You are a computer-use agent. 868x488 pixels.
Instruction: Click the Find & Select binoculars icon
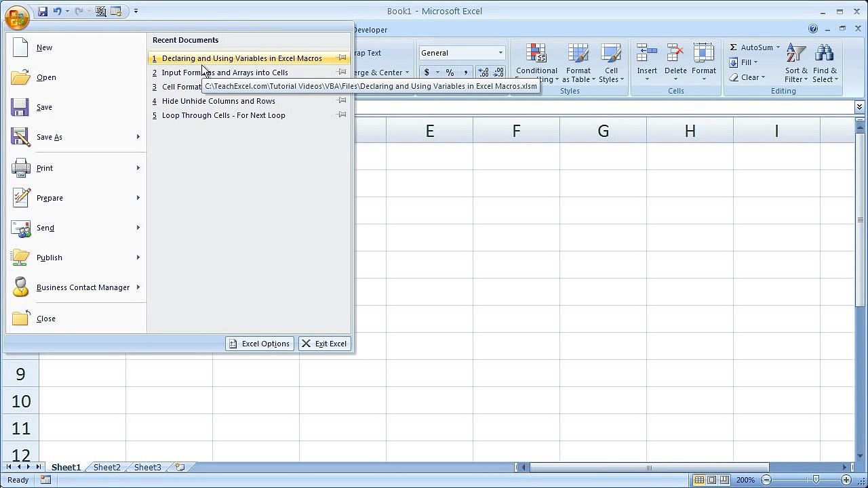coord(825,54)
